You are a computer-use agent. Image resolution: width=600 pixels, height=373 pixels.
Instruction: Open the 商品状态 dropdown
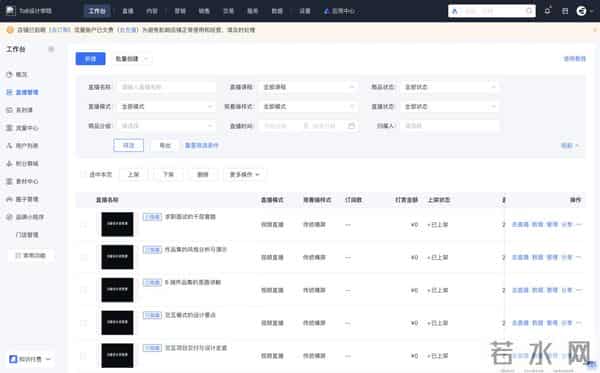tap(450, 87)
